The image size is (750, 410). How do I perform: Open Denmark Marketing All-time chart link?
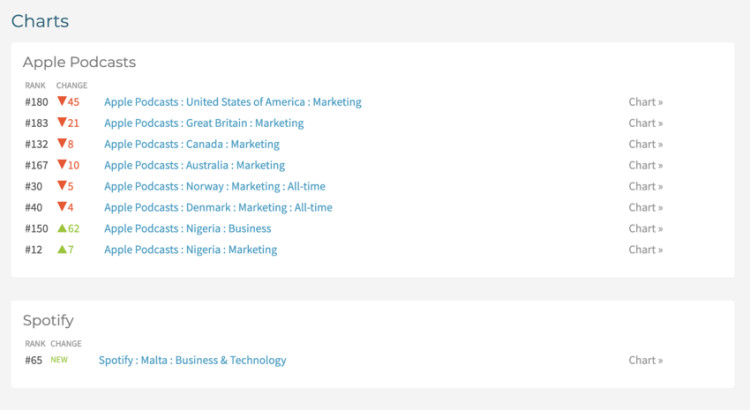[218, 207]
